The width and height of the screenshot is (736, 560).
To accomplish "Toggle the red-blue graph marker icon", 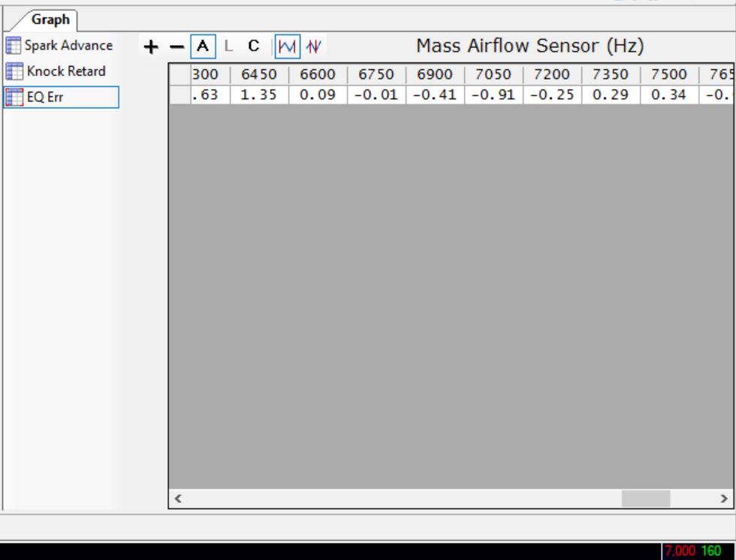I will [314, 47].
